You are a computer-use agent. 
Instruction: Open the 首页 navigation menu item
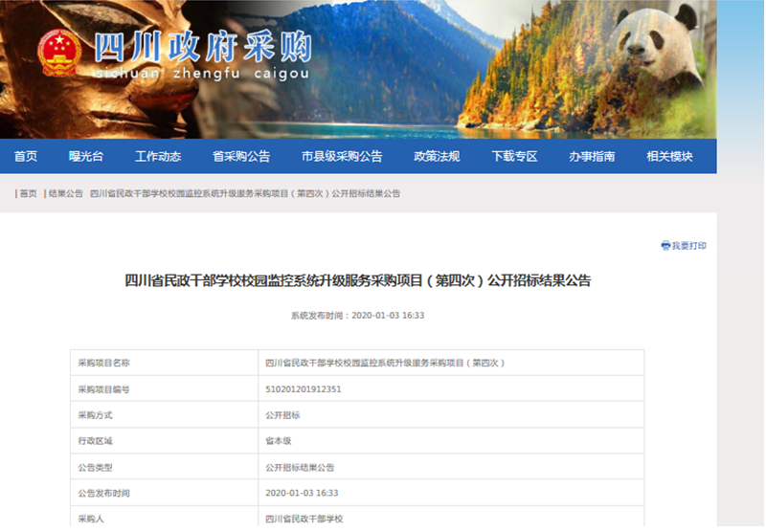[26, 157]
